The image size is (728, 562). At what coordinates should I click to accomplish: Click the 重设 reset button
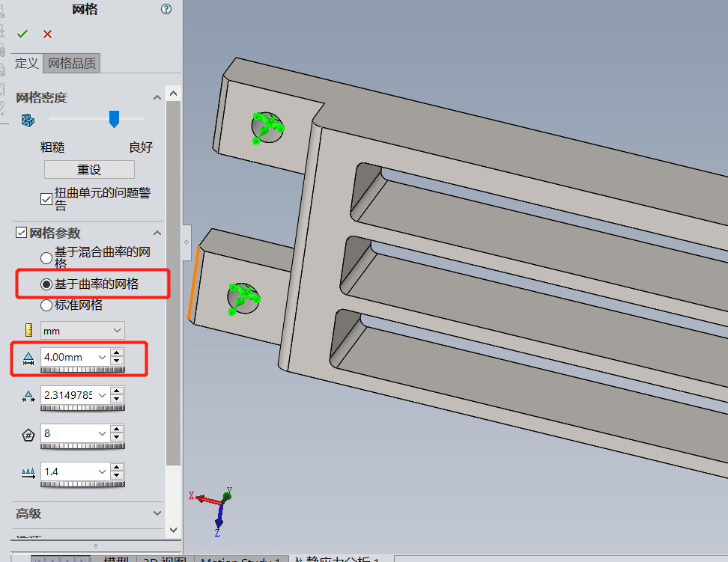coord(89,169)
